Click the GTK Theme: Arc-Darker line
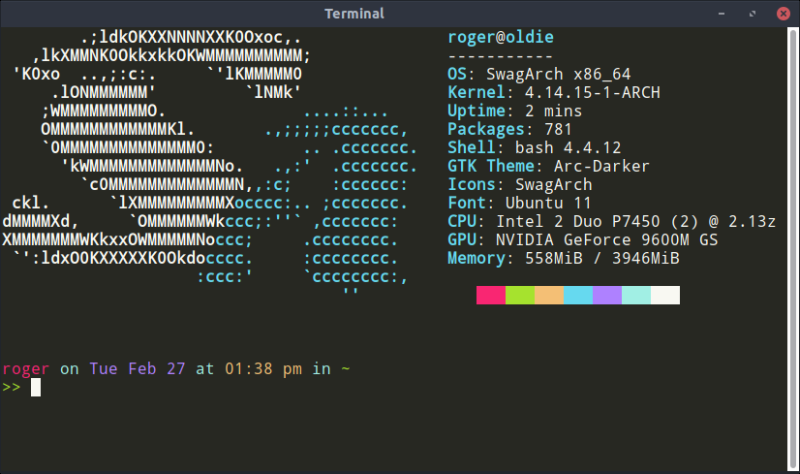The width and height of the screenshot is (800, 474). tap(548, 166)
